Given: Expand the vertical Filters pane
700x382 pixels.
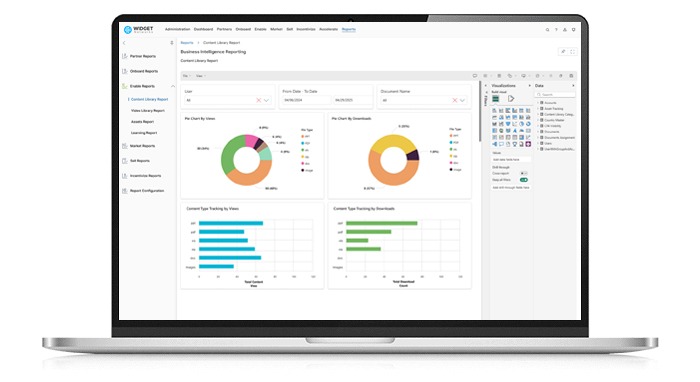Looking at the screenshot, I should pyautogui.click(x=486, y=98).
